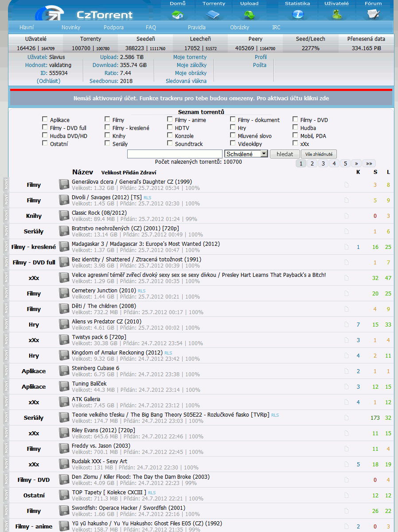Sort the list by Název header
398x532 pixels.
click(82, 172)
